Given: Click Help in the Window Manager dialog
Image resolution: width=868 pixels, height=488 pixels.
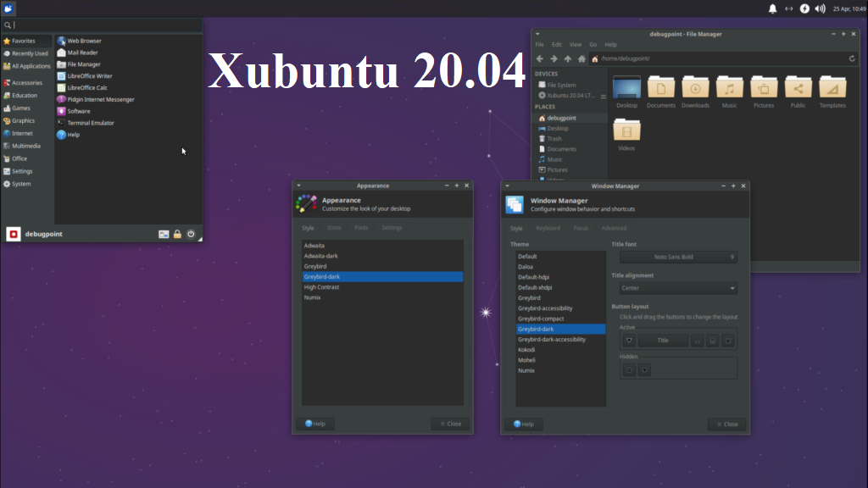Looking at the screenshot, I should (x=524, y=424).
